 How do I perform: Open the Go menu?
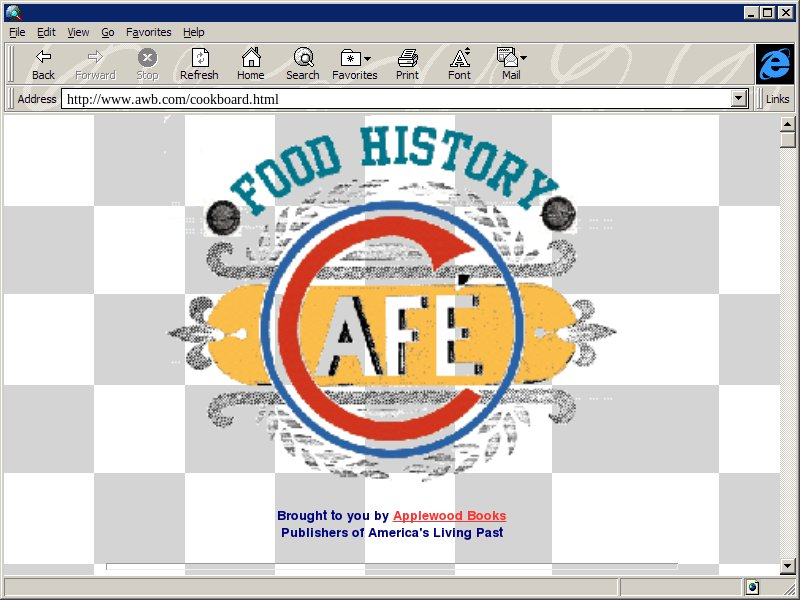(x=107, y=32)
